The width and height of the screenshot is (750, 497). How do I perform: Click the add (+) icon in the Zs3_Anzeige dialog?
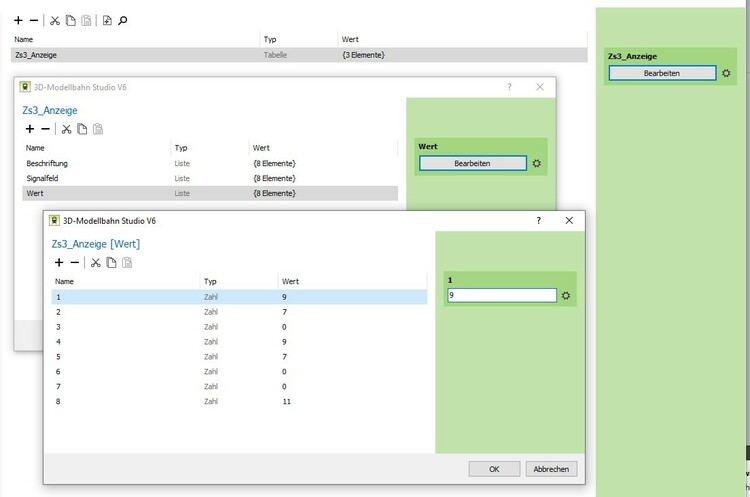click(30, 129)
